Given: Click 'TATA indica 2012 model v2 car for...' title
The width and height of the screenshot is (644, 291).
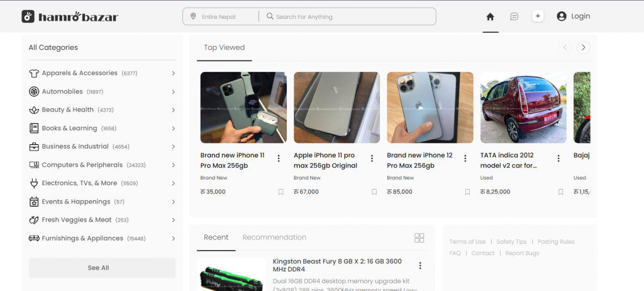Looking at the screenshot, I should coord(508,161).
